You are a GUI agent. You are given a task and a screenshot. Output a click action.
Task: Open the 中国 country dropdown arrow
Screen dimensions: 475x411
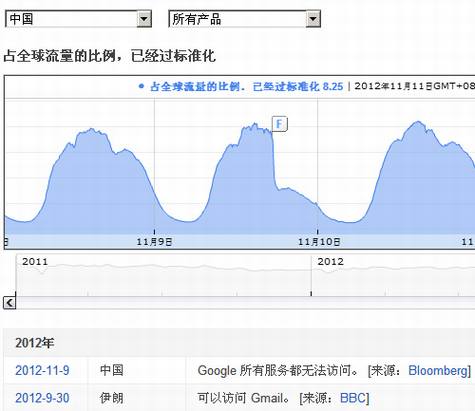[144, 19]
